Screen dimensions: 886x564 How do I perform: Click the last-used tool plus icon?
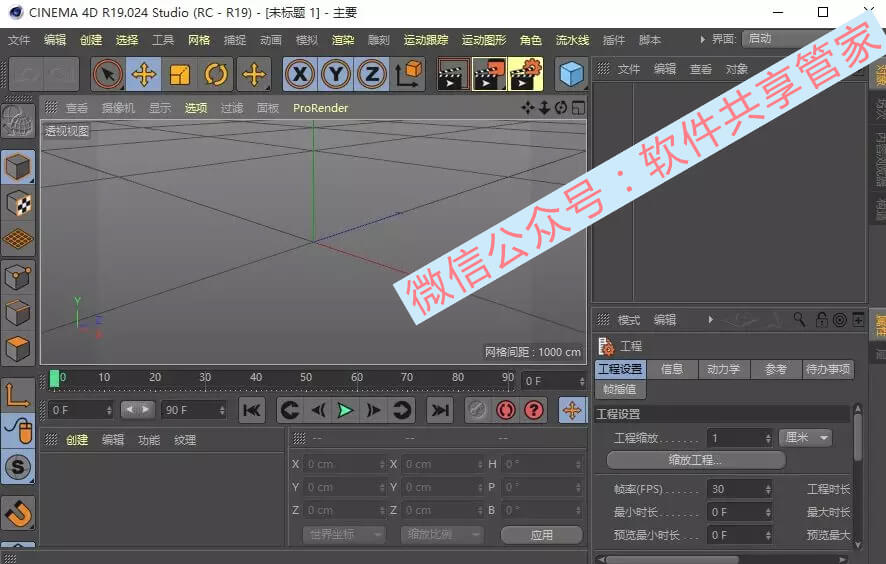(x=254, y=74)
